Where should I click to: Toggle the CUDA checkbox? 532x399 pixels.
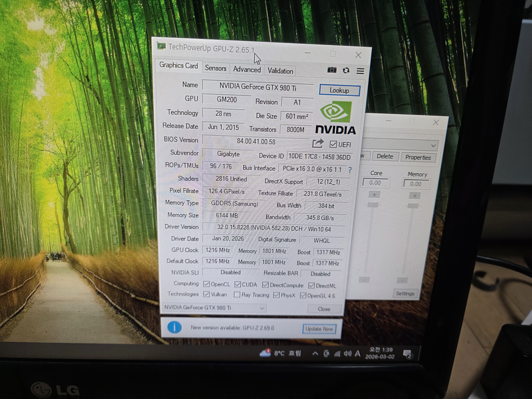238,284
